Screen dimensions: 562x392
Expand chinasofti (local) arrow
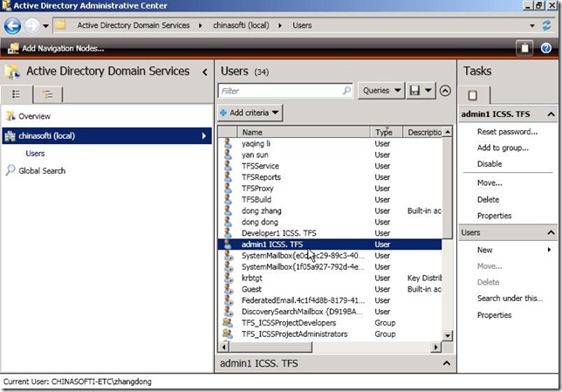pos(203,136)
